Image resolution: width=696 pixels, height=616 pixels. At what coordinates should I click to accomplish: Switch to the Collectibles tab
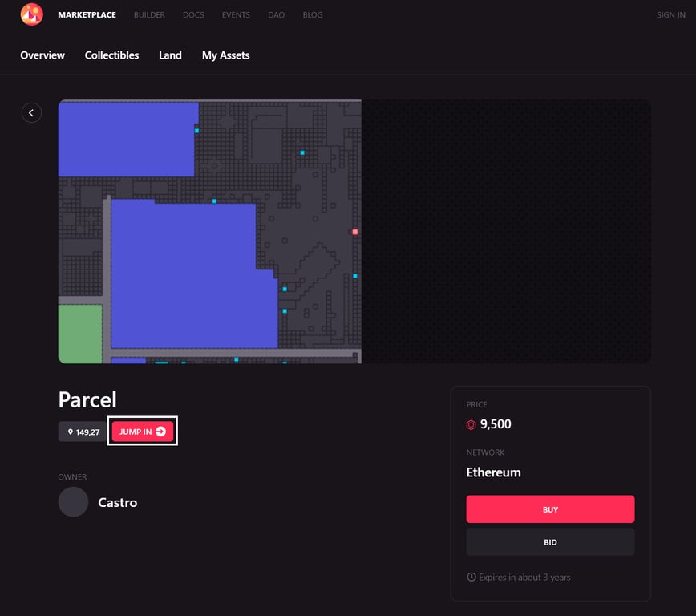[x=111, y=55]
